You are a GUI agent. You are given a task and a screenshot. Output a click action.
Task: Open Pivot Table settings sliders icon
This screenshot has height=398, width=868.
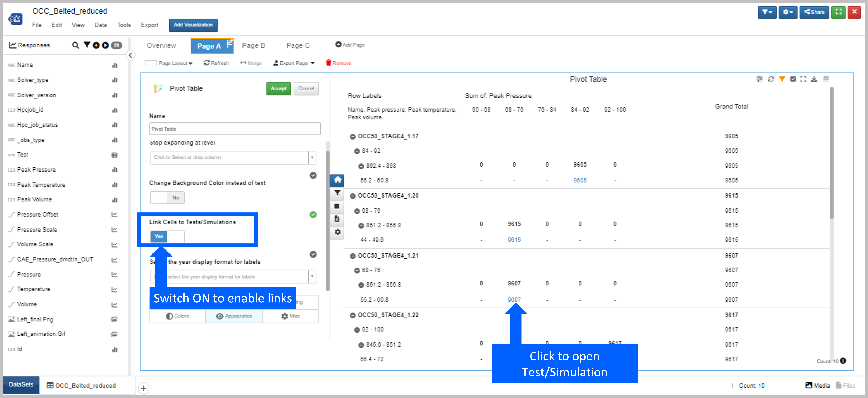(759, 79)
